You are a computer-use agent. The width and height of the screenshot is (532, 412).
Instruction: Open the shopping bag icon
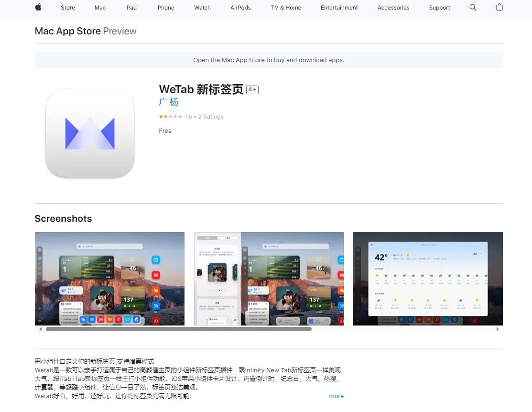coord(499,8)
